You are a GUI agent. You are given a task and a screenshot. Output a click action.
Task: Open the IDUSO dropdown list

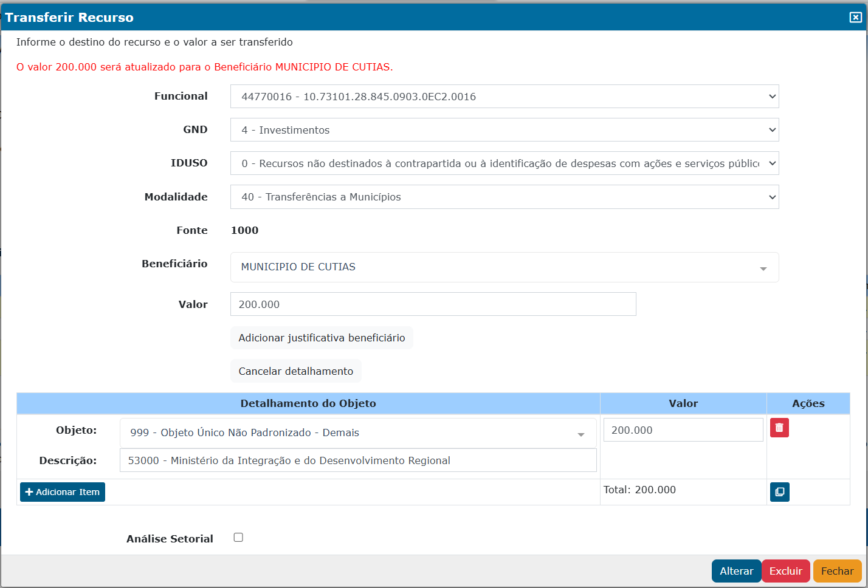tap(504, 163)
